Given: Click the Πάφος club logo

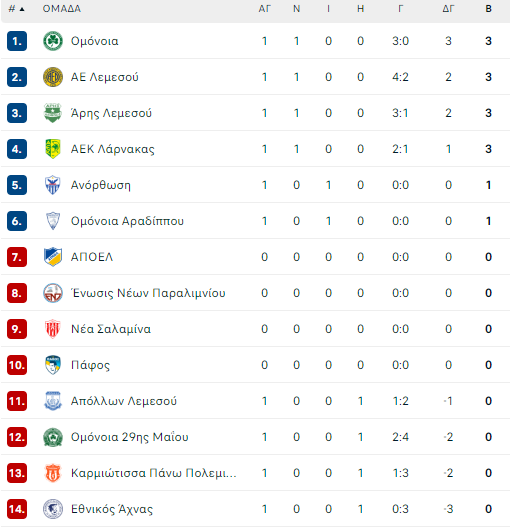Looking at the screenshot, I should [x=53, y=365].
